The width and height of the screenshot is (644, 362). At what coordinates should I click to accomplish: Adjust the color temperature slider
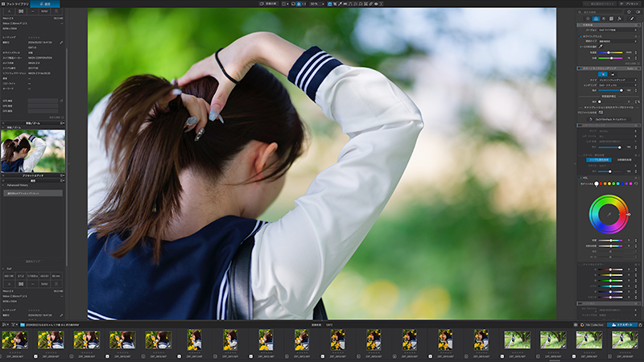click(x=610, y=52)
